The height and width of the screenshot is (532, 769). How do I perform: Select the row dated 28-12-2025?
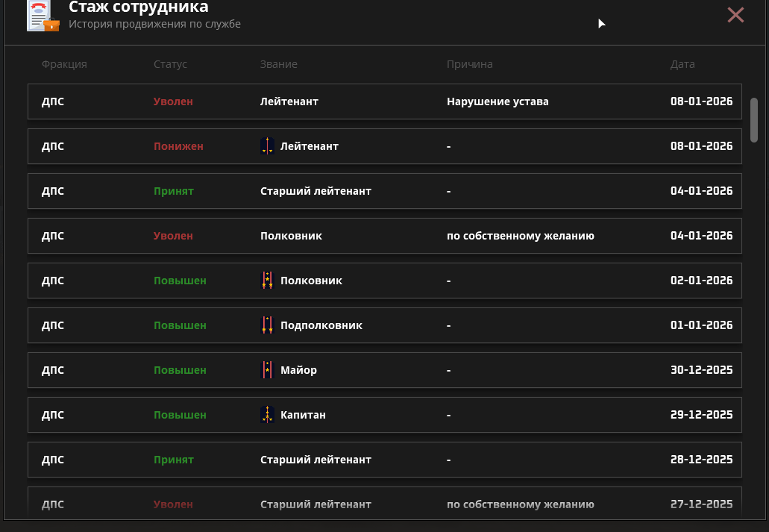[x=384, y=460]
